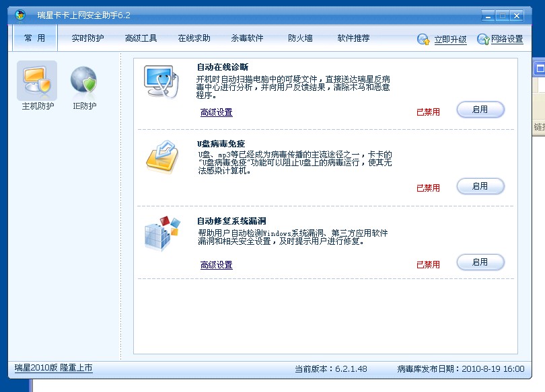Viewport: 545px width, 392px height.
Task: Click the 网络设置 network globe icon
Action: [x=483, y=39]
